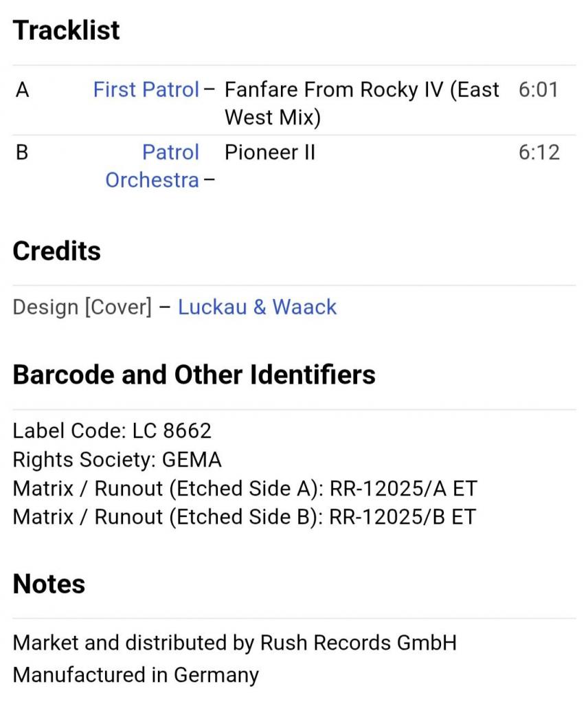Select the Etched Side B matrix runout line
The height and width of the screenshot is (704, 588).
coord(245,517)
